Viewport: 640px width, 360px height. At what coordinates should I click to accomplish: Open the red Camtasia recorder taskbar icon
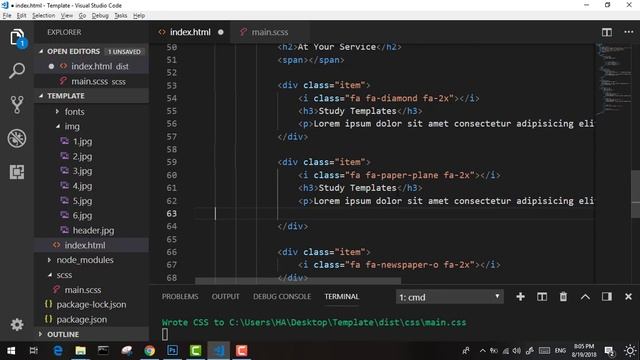pos(242,351)
